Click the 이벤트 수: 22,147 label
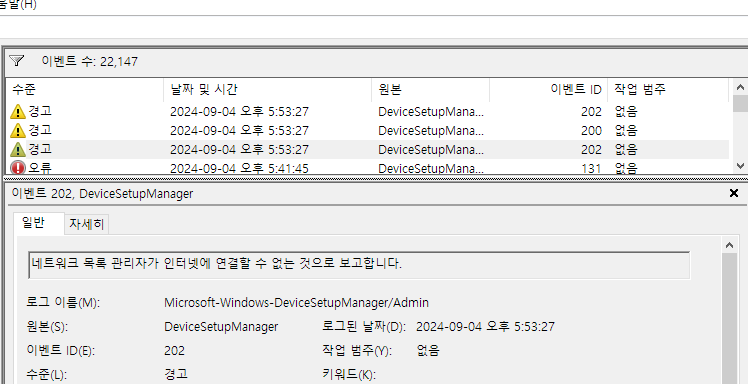Viewport: 748px width, 384px height. [x=90, y=62]
